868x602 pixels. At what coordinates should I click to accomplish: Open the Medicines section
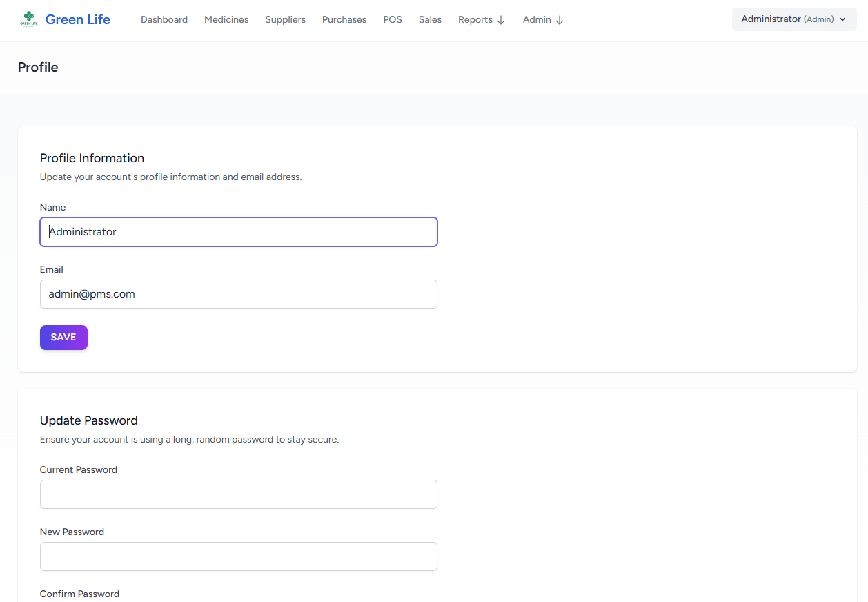coord(226,19)
